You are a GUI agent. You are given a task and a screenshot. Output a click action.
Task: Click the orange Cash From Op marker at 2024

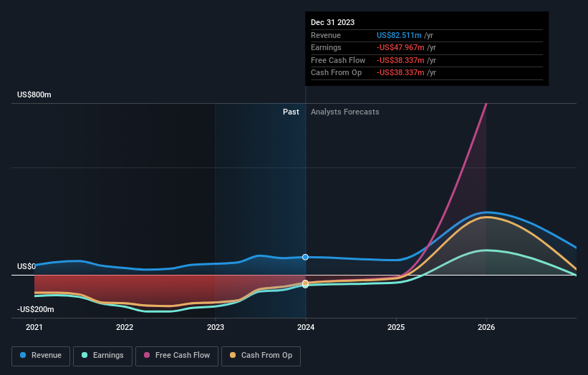click(x=305, y=283)
